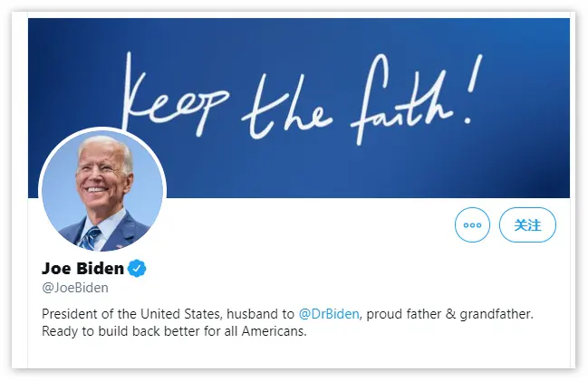588x381 pixels.
Task: Click the striped tie in profile photo
Action: (x=90, y=239)
